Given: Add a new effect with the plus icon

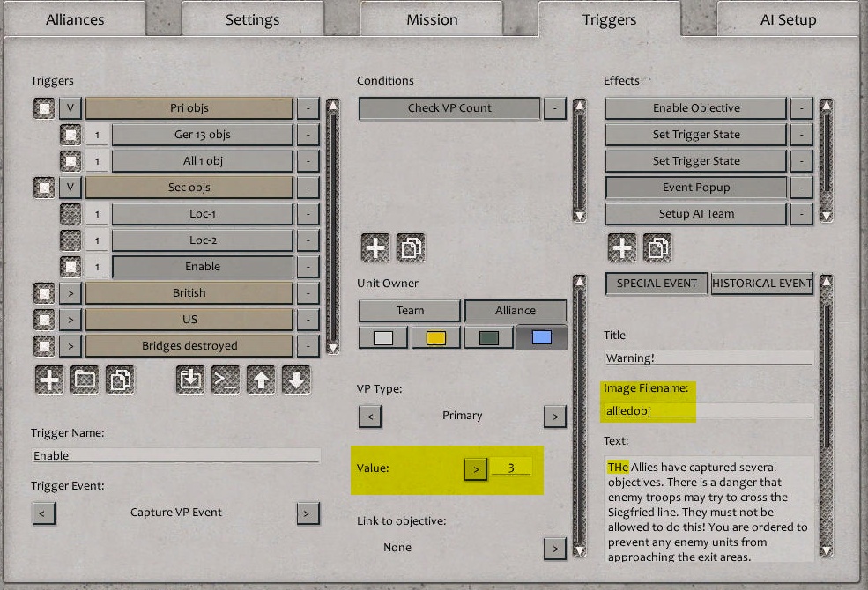Looking at the screenshot, I should click(622, 247).
